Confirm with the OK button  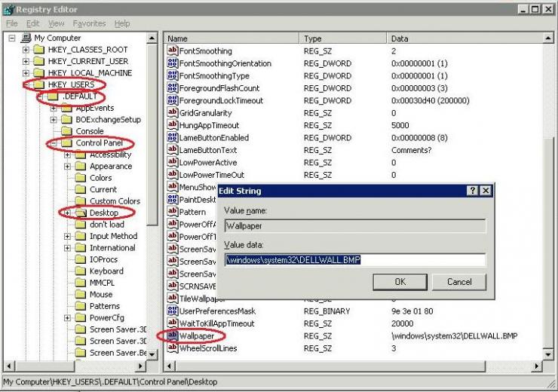coord(400,282)
